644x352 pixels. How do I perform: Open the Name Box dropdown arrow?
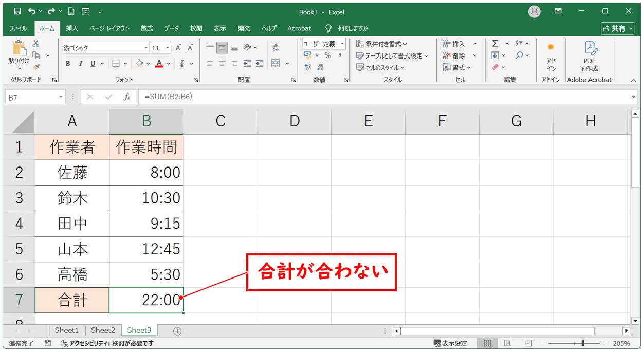tap(61, 97)
